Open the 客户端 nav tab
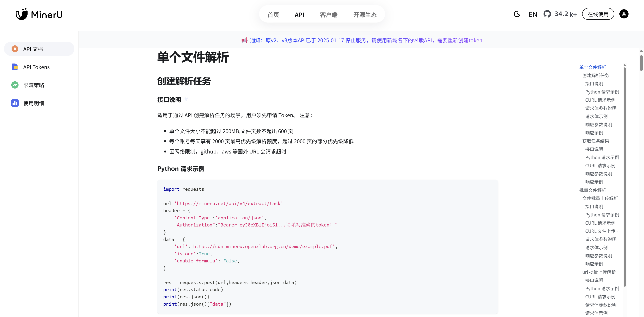 pos(329,15)
